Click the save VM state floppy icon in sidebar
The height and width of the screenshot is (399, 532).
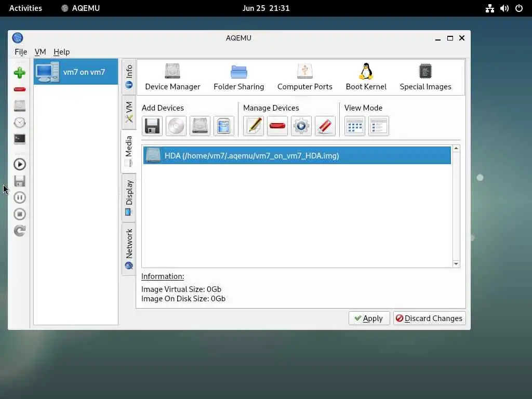pyautogui.click(x=20, y=181)
